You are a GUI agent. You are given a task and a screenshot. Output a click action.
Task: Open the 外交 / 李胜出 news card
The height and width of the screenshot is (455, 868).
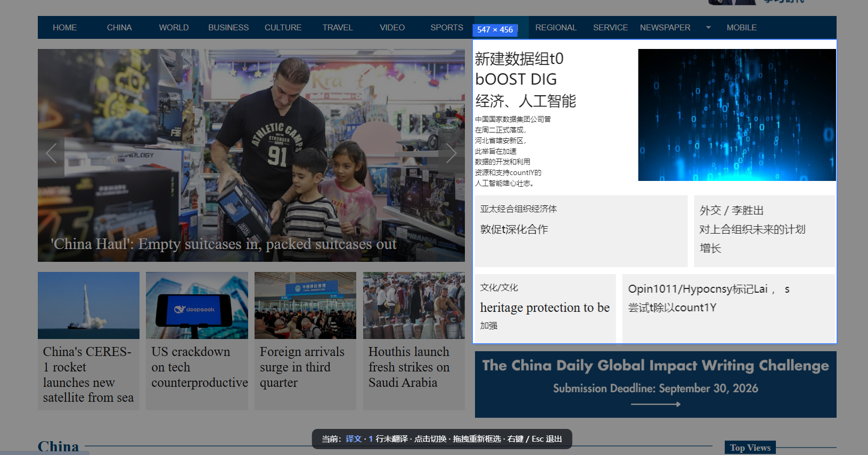pyautogui.click(x=765, y=231)
